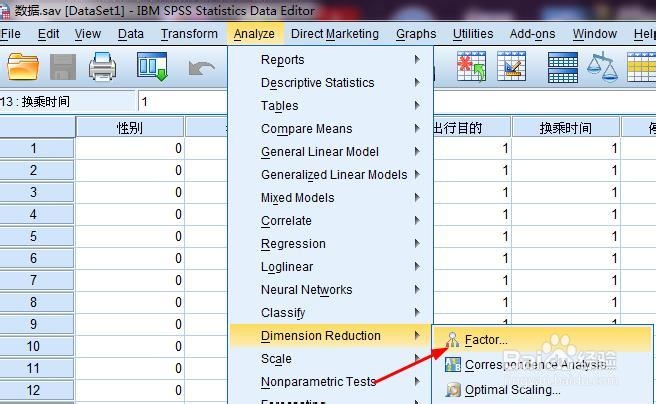This screenshot has width=656, height=404.
Task: Open the Direct Marketing menu
Action: point(335,33)
